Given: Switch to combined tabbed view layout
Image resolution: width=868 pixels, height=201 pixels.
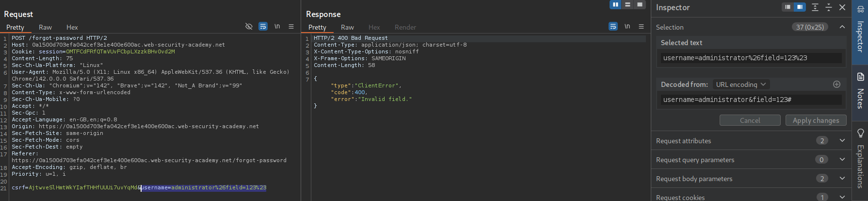Looking at the screenshot, I should pos(640,5).
